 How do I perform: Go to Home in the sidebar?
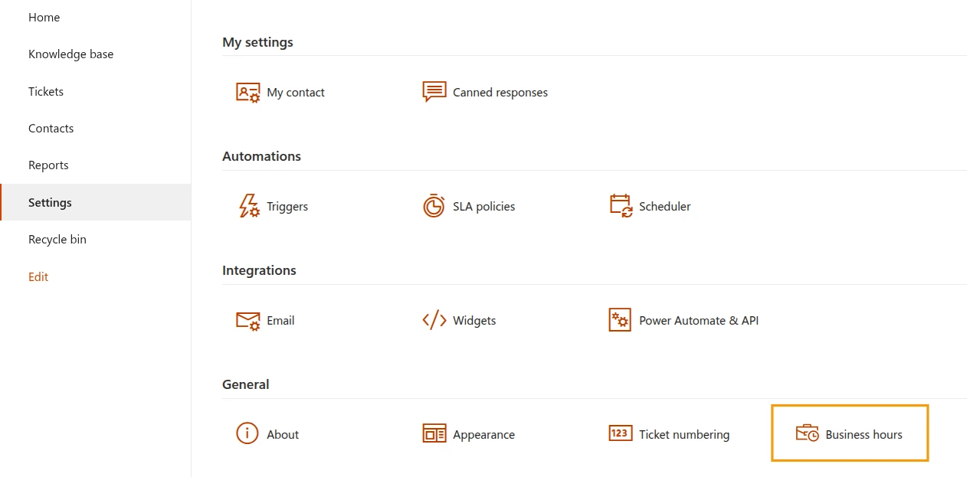44,17
